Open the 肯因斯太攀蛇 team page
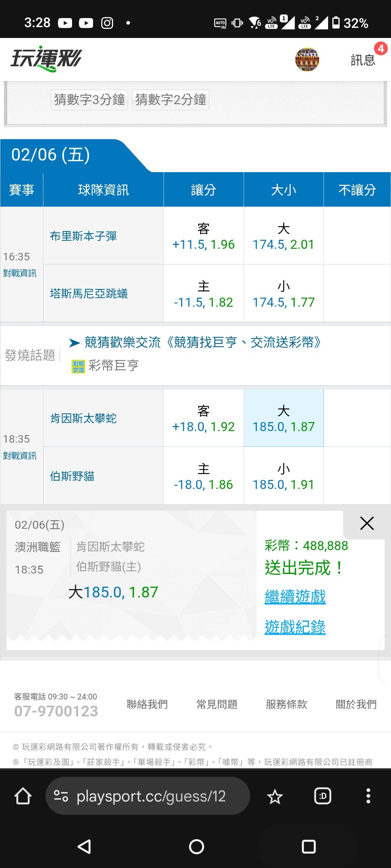391x868 pixels. point(83,418)
